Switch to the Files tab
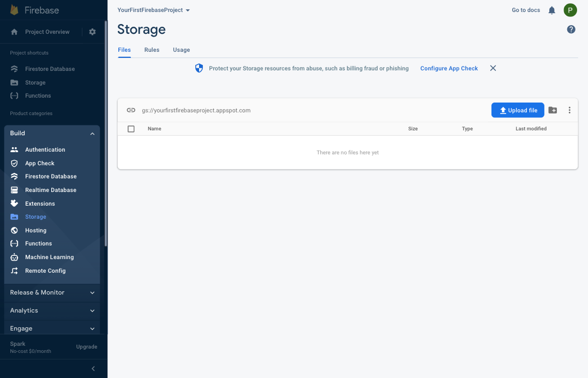The height and width of the screenshot is (378, 588). (x=124, y=50)
